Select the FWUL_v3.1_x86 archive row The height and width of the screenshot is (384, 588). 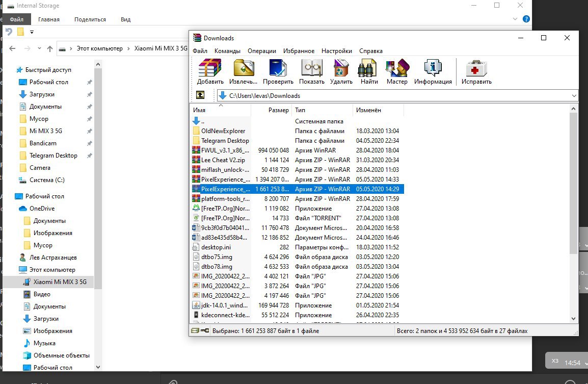(x=298, y=150)
